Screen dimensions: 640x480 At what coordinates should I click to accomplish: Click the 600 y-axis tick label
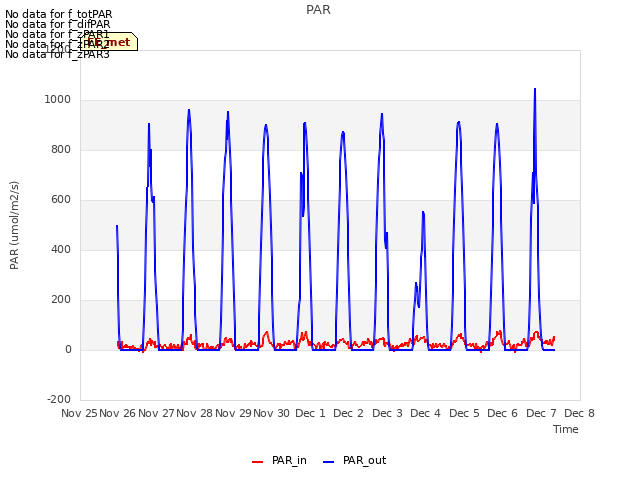click(x=61, y=200)
